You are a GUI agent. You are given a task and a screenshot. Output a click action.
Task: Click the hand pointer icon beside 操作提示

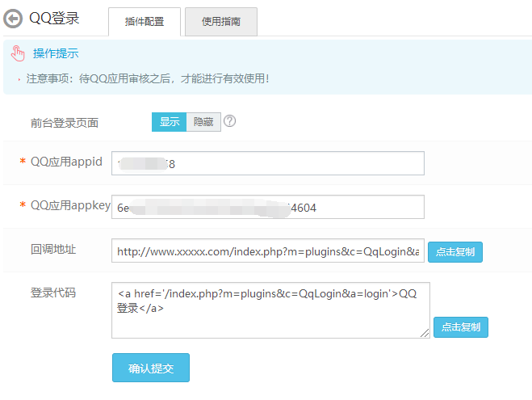(18, 54)
